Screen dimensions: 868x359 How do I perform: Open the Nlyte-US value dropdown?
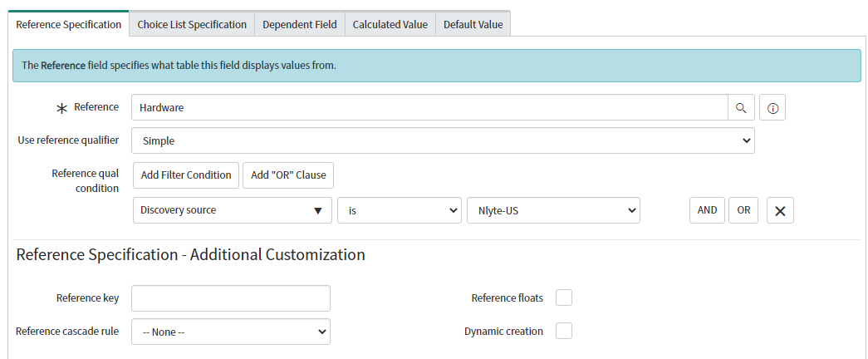pos(553,210)
